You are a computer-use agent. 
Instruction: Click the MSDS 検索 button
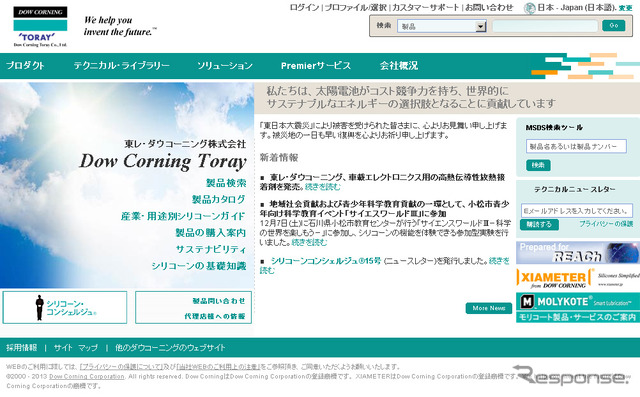click(538, 165)
